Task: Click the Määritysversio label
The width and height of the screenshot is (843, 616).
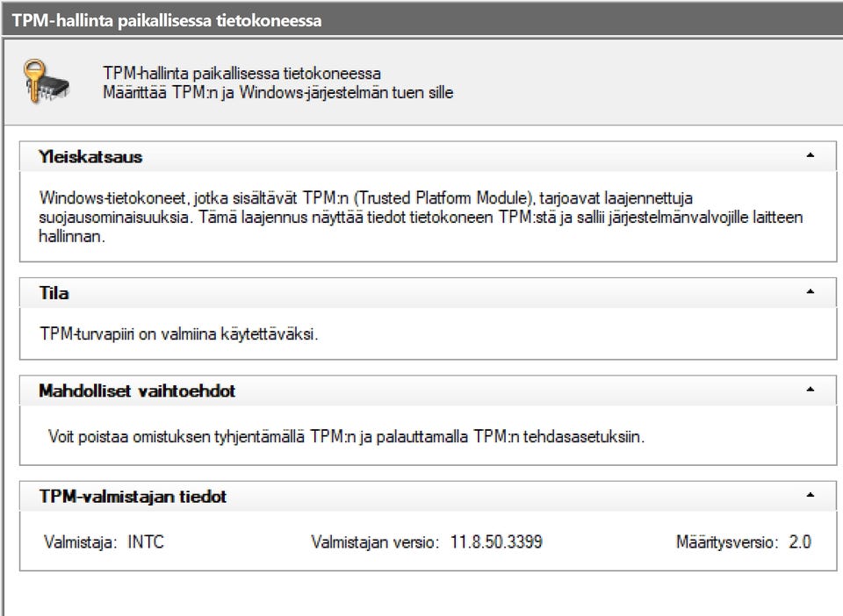Action: pyautogui.click(x=727, y=542)
